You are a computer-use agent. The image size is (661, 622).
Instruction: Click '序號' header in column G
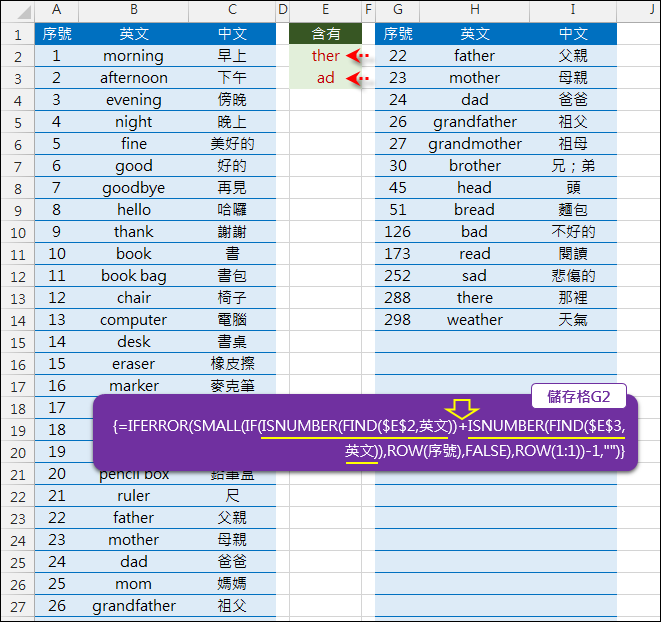398,34
